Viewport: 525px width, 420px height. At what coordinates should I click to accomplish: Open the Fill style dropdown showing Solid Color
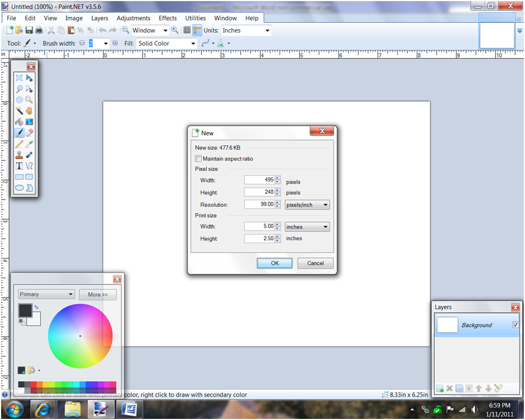click(x=166, y=43)
